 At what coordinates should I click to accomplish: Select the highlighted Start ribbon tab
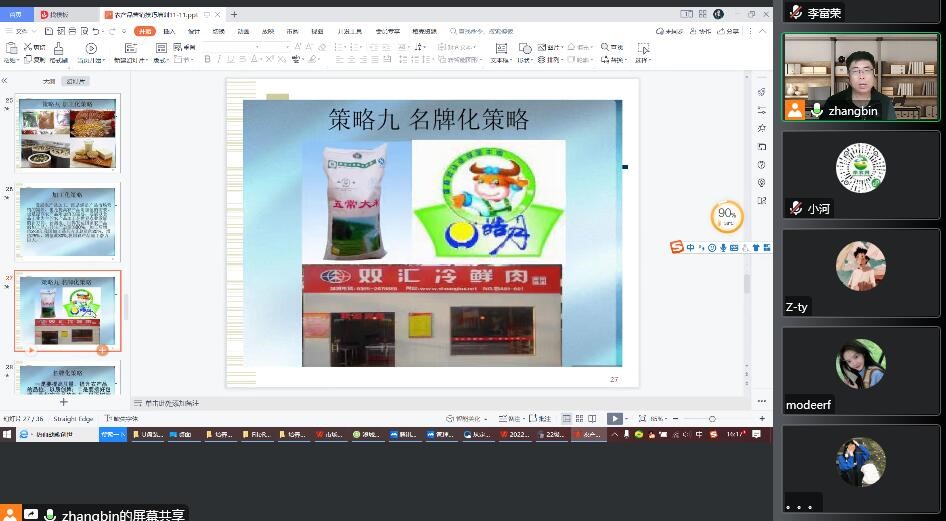(145, 31)
